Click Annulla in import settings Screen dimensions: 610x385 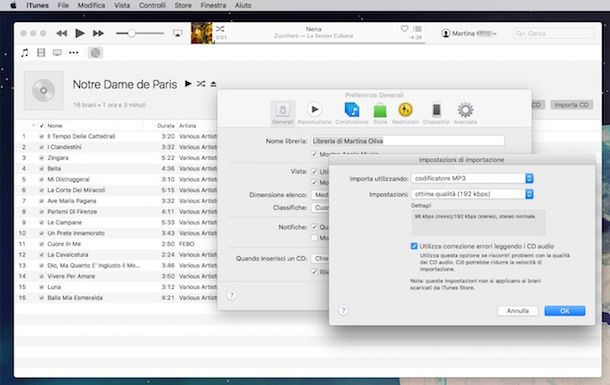517,311
